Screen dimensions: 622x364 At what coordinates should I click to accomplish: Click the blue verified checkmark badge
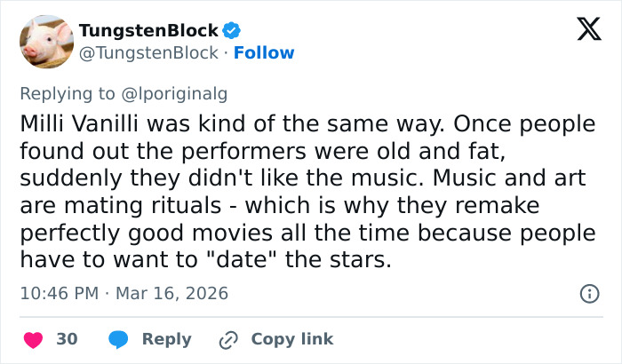click(233, 31)
